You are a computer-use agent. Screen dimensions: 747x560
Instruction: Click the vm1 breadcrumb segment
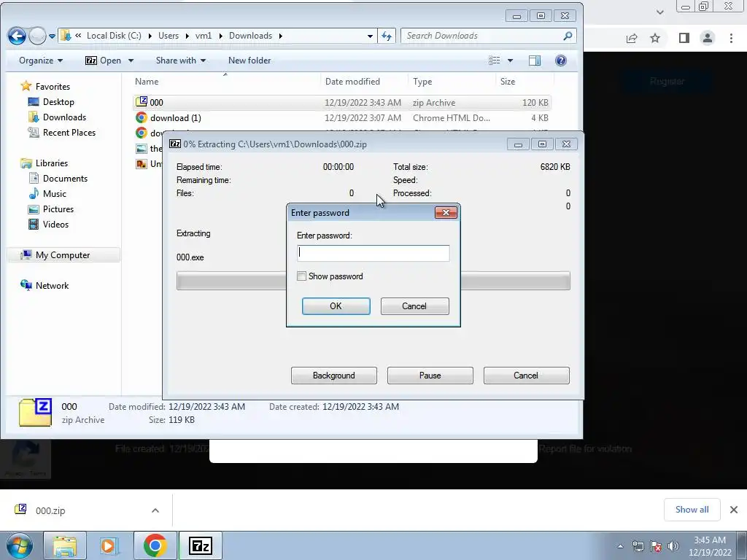(x=204, y=36)
